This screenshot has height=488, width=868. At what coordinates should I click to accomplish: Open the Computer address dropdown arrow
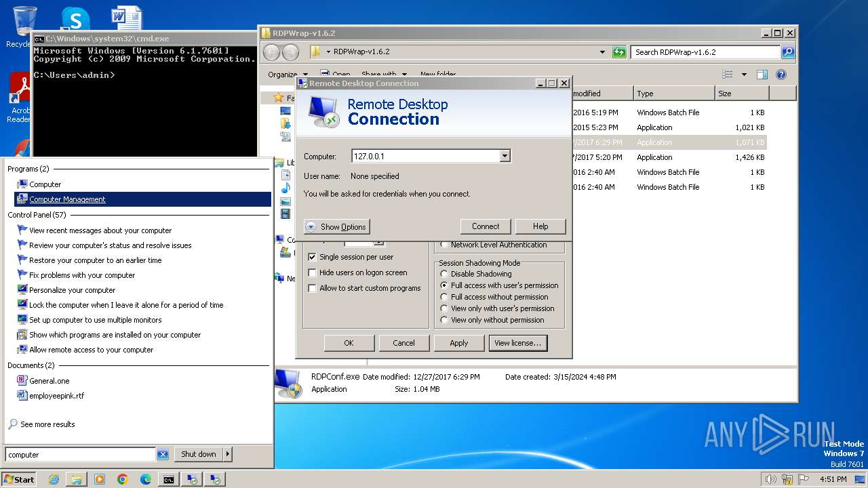click(x=505, y=156)
